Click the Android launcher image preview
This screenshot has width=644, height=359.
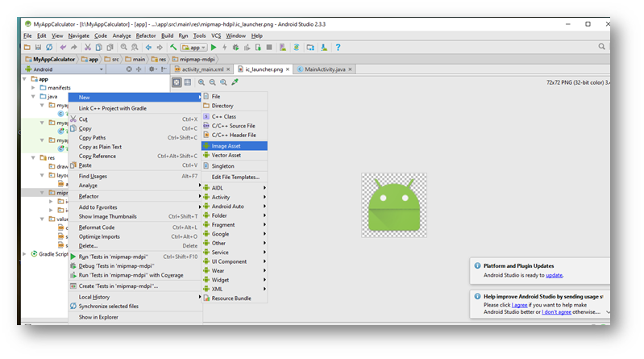[394, 205]
